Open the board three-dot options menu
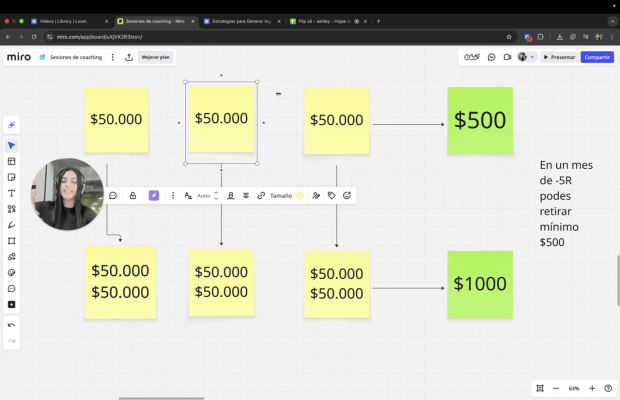 point(112,57)
